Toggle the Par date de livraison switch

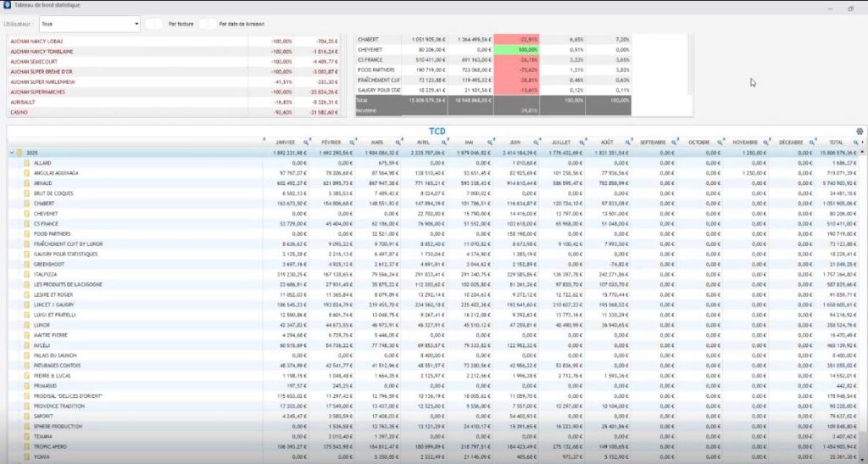coord(208,24)
